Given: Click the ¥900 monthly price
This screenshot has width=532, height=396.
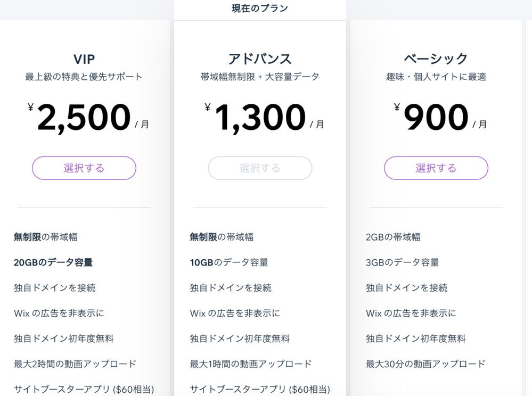Looking at the screenshot, I should (440, 117).
